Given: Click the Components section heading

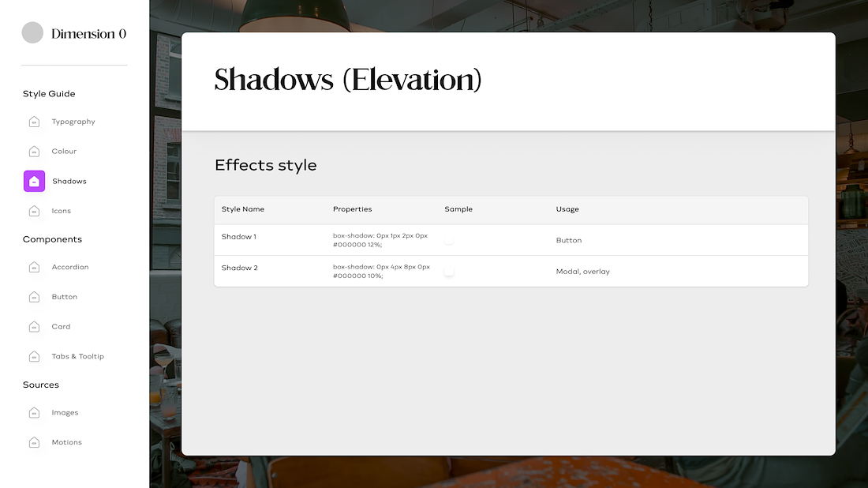Looking at the screenshot, I should click(x=52, y=239).
